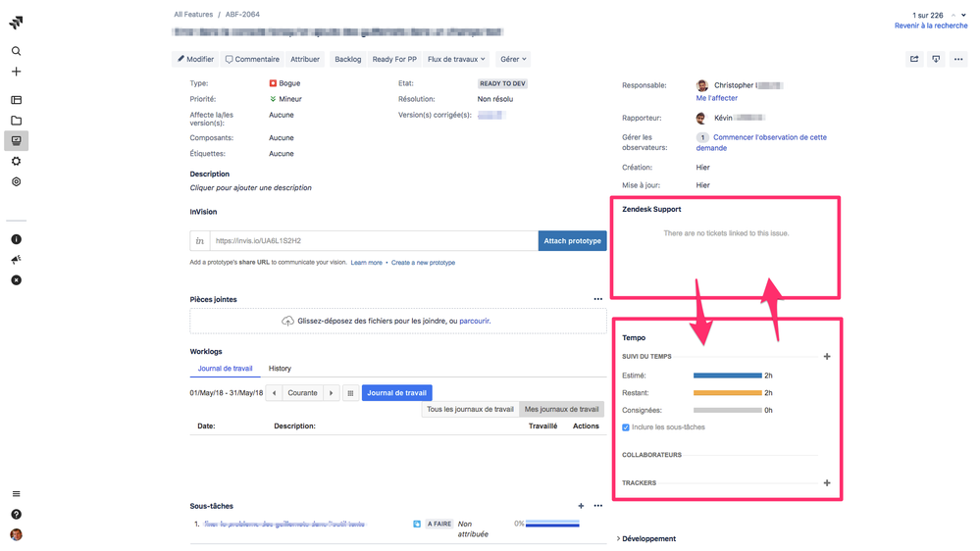The height and width of the screenshot is (551, 980).
Task: Open the search magnifier in sidebar
Action: 17,51
